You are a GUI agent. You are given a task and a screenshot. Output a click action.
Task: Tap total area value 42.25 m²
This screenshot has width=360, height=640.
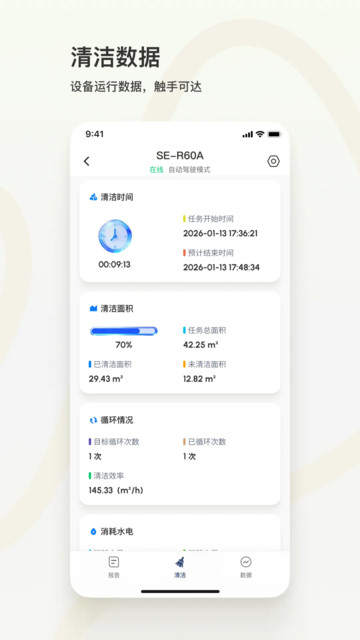click(200, 345)
